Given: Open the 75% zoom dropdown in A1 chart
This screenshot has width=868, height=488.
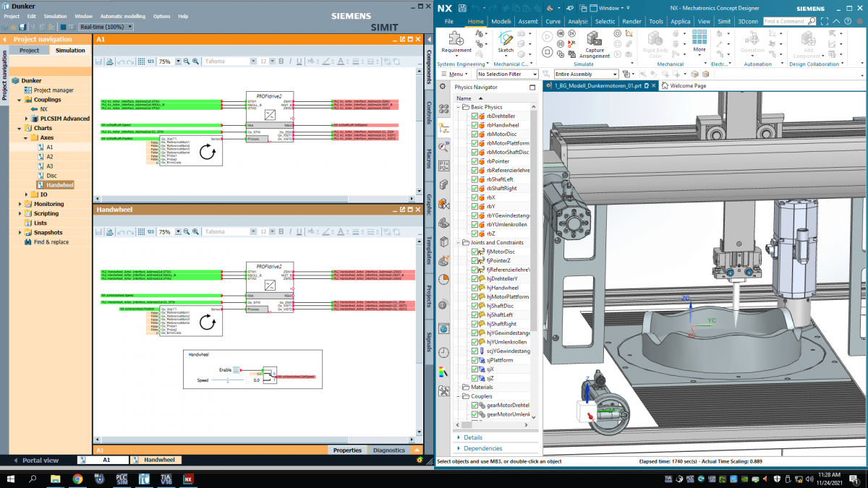Looking at the screenshot, I should tap(178, 61).
